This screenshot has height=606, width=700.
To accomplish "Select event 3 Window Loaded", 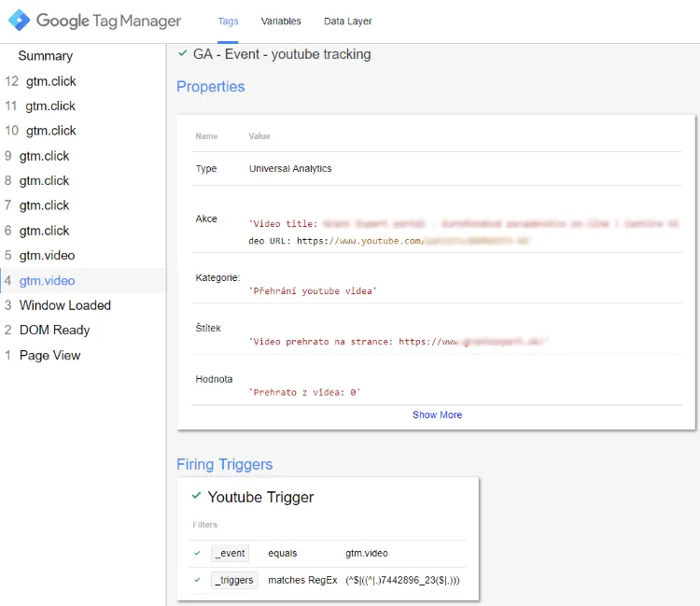I will (82, 305).
